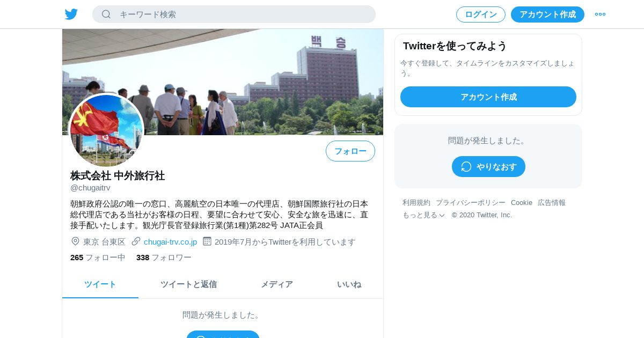Screen dimensions: 644x338
Task: Click the Twitter bird logo
Action: (71, 14)
